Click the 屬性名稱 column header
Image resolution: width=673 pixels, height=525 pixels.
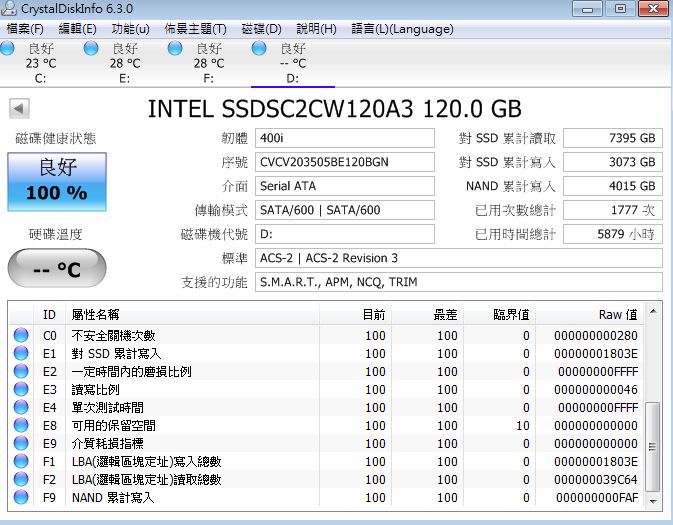point(192,315)
